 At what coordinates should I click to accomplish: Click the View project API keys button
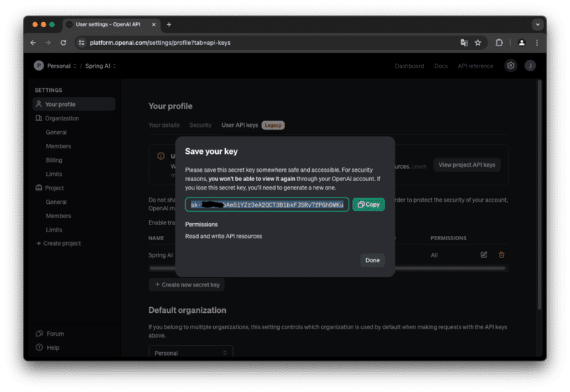point(467,165)
